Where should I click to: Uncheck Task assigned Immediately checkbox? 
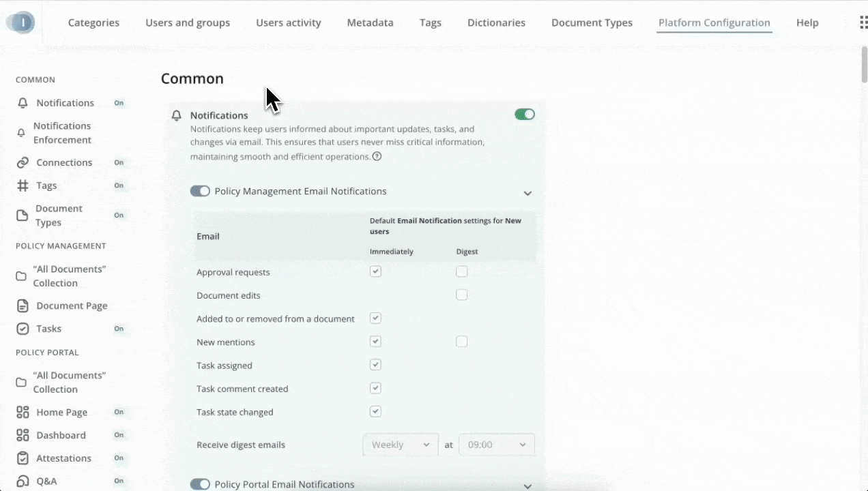tap(375, 364)
